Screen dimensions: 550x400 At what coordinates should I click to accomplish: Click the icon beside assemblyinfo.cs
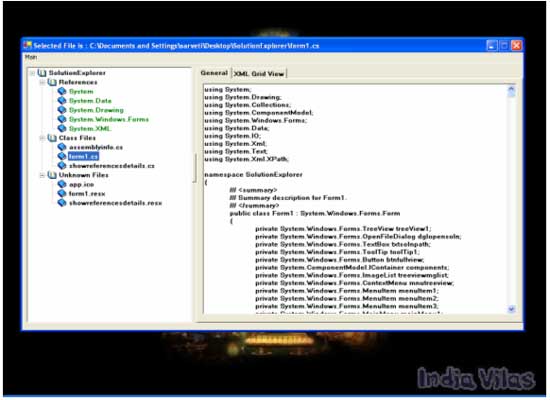click(x=62, y=147)
